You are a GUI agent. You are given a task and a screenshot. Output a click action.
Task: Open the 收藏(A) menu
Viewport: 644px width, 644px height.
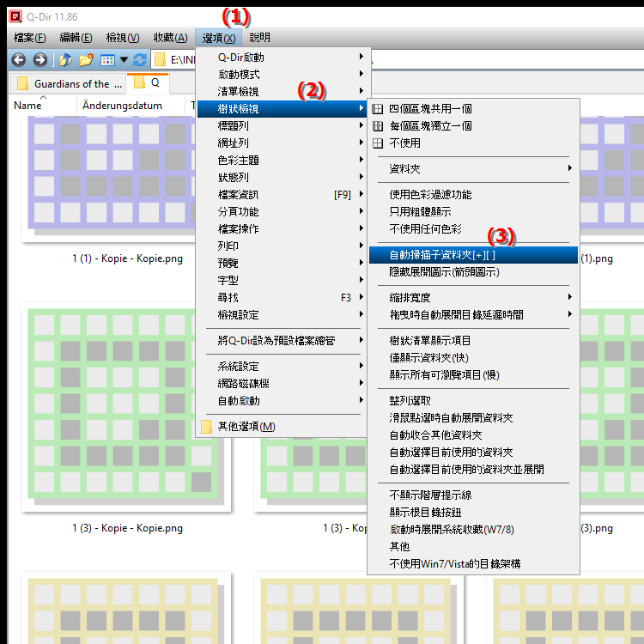pos(171,38)
